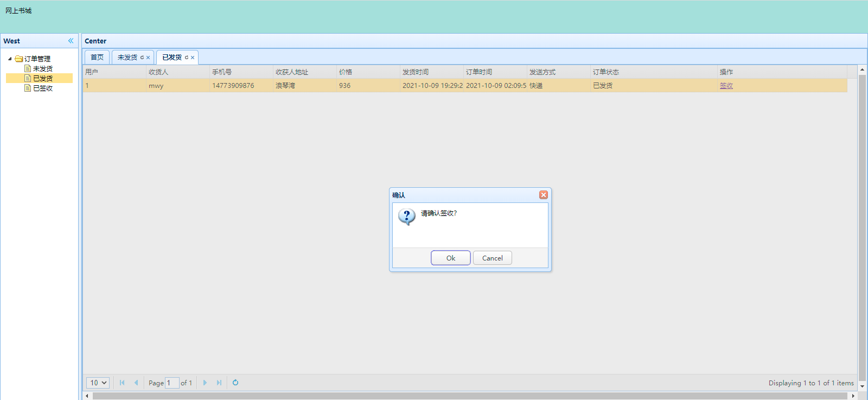Click the 收获人地址 column header

305,72
